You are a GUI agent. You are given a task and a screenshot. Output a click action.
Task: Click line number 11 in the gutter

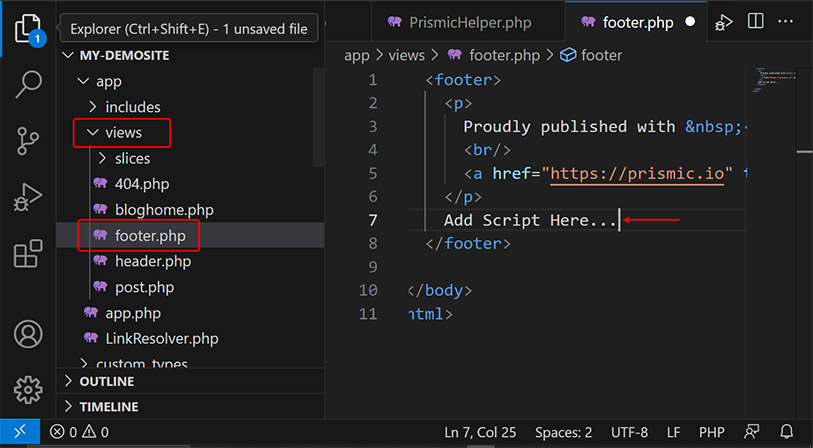368,314
